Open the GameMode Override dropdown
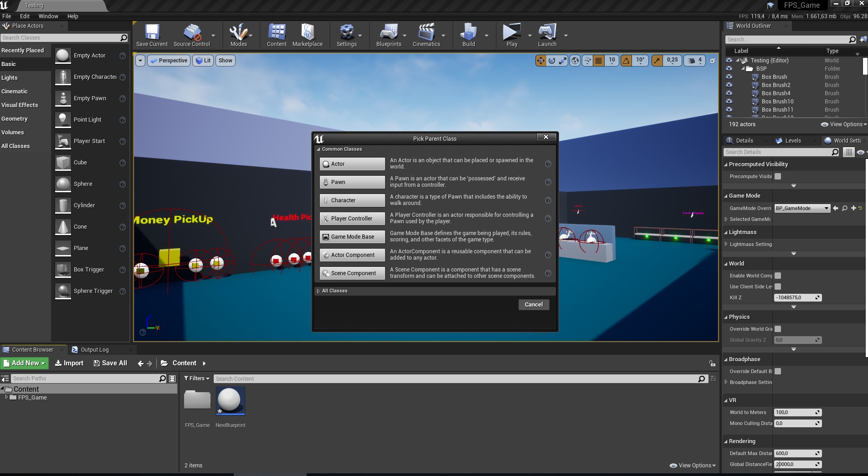 point(801,208)
